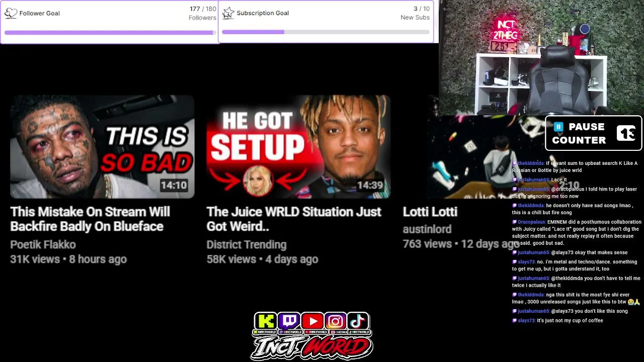644x362 pixels.
Task: Open "The Juice WRLD Situation Just Got Weird.." title
Action: pyautogui.click(x=294, y=219)
